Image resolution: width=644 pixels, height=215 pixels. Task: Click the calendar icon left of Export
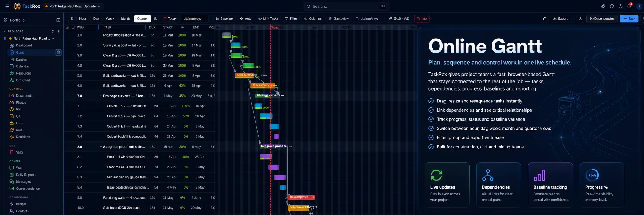[545, 19]
